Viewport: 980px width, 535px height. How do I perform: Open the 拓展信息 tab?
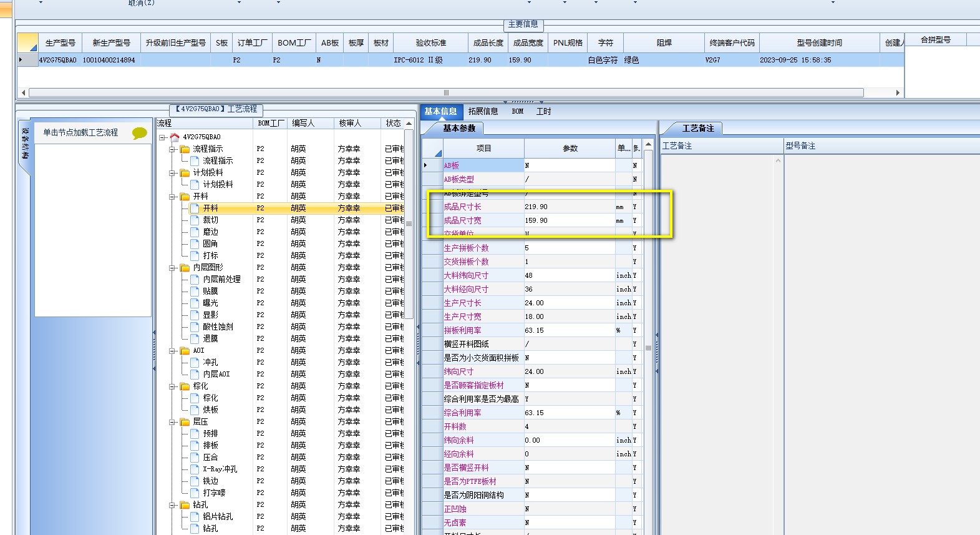483,111
